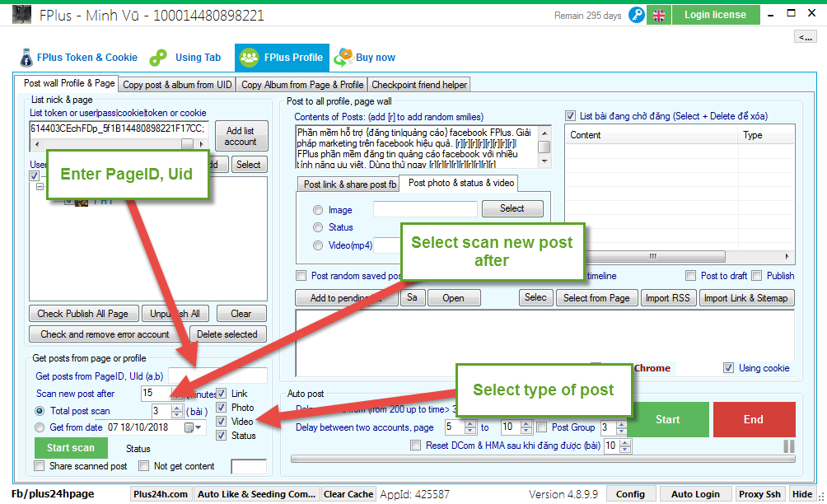The width and height of the screenshot is (827, 504).
Task: Click the collapse arrow button labeled <...
Action: 805,36
